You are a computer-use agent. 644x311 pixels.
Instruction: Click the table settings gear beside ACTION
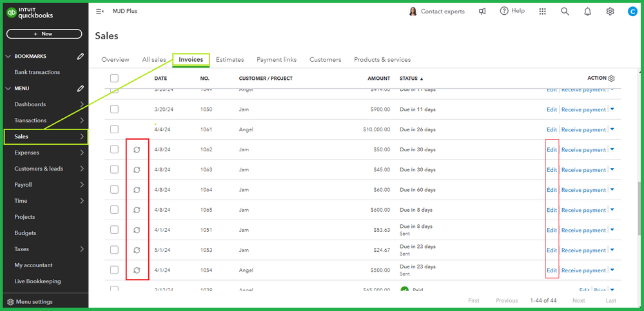(x=611, y=79)
